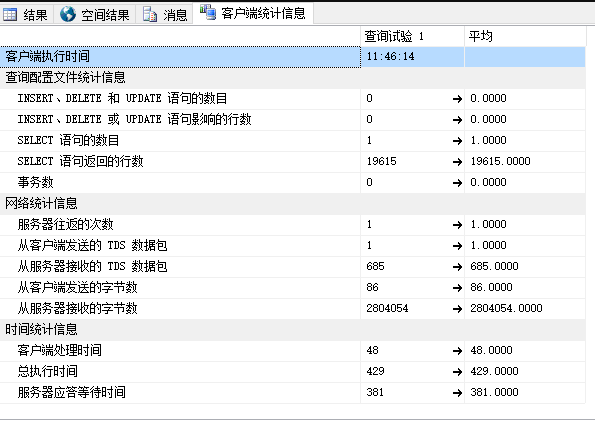Click the 19615 trial value cell

[412, 161]
